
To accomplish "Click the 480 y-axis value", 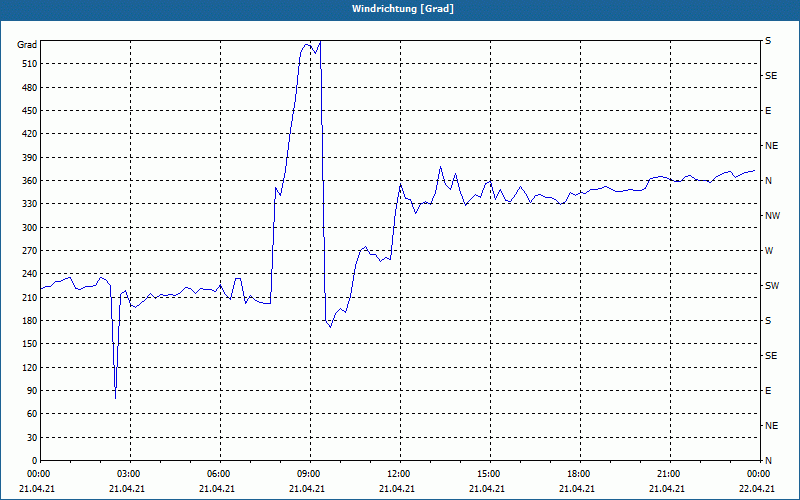I will (29, 88).
